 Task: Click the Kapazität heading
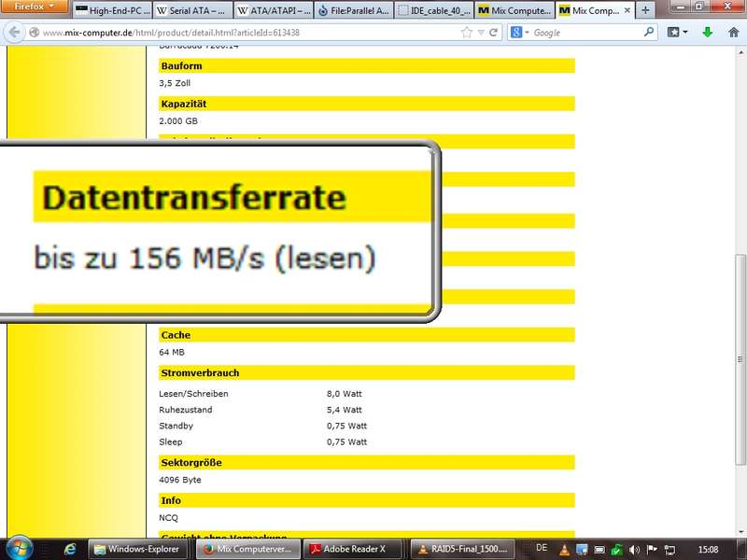pyautogui.click(x=184, y=104)
